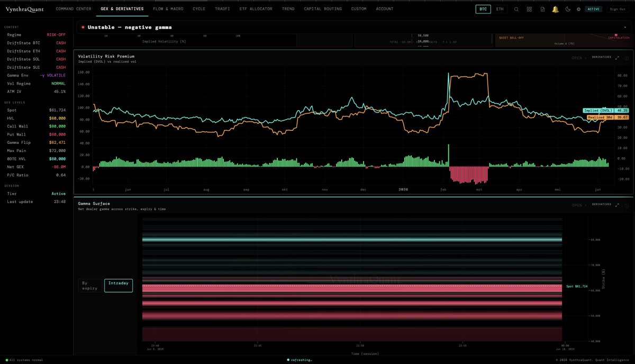
Task: Click the Unstable — negative gamma alert text
Action: [x=129, y=27]
